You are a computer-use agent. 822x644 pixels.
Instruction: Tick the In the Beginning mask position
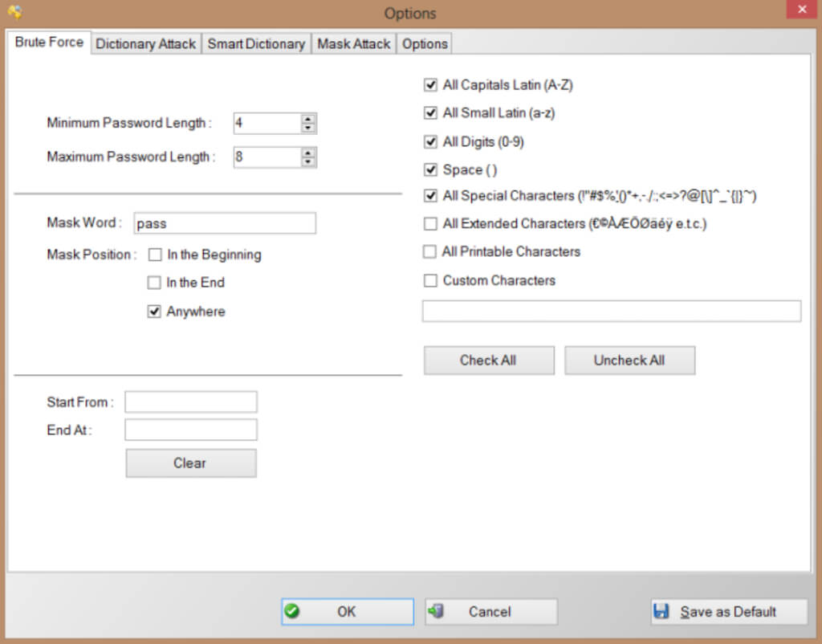(x=155, y=255)
